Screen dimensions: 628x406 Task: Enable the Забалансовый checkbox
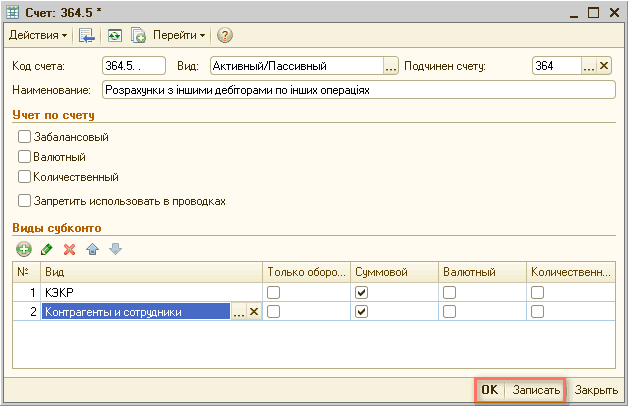[x=25, y=136]
